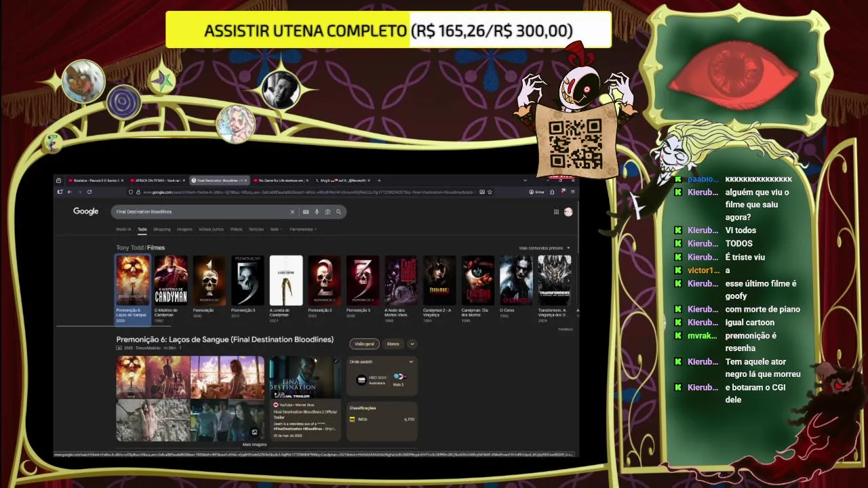Click the browser back arrow
This screenshot has width=868, height=488.
tap(69, 192)
